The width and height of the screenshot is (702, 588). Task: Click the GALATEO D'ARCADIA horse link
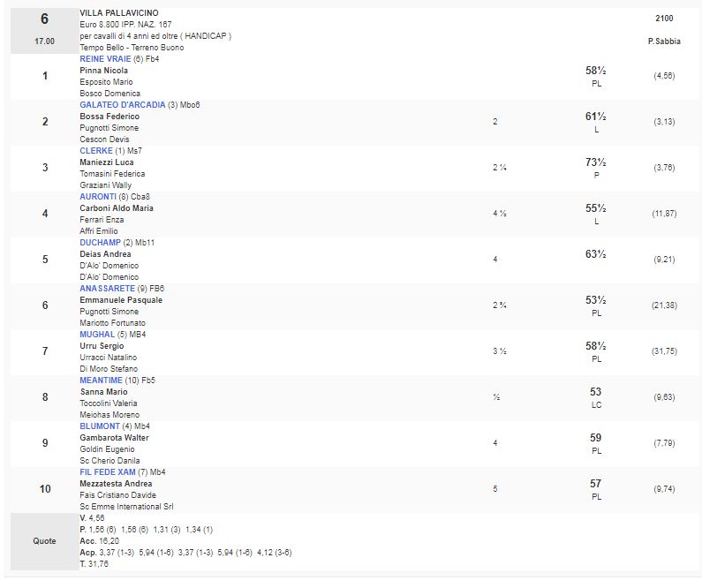[x=122, y=105]
